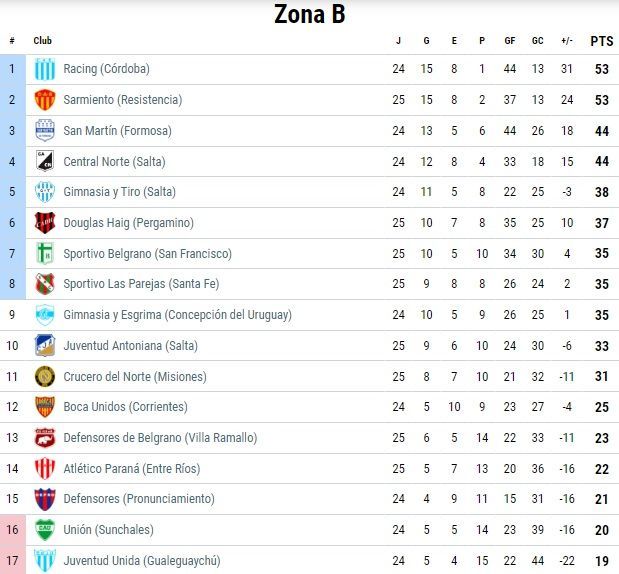Click the Boca Unidos club crest

pos(45,407)
